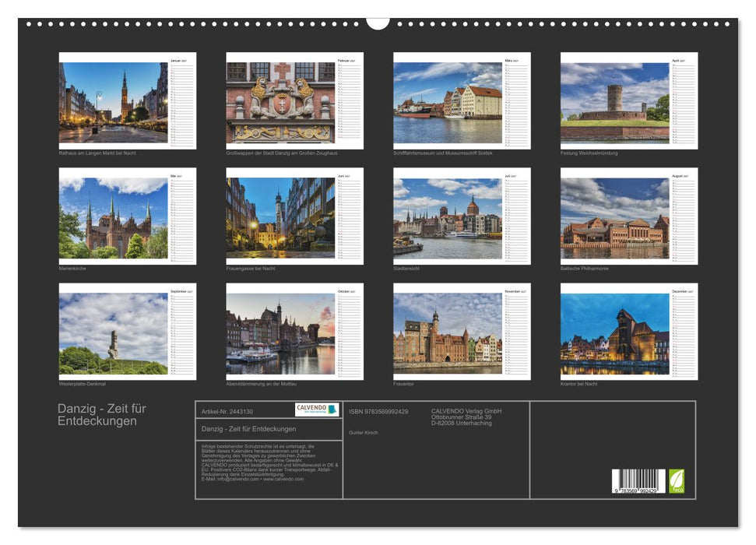Click the author name 'Gunter Kirsch'

click(363, 433)
